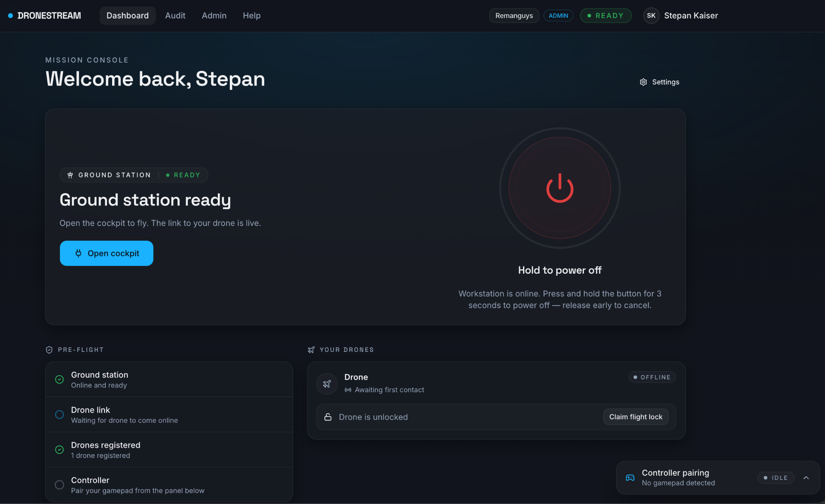
Task: Click the Settings gear icon
Action: tap(643, 82)
